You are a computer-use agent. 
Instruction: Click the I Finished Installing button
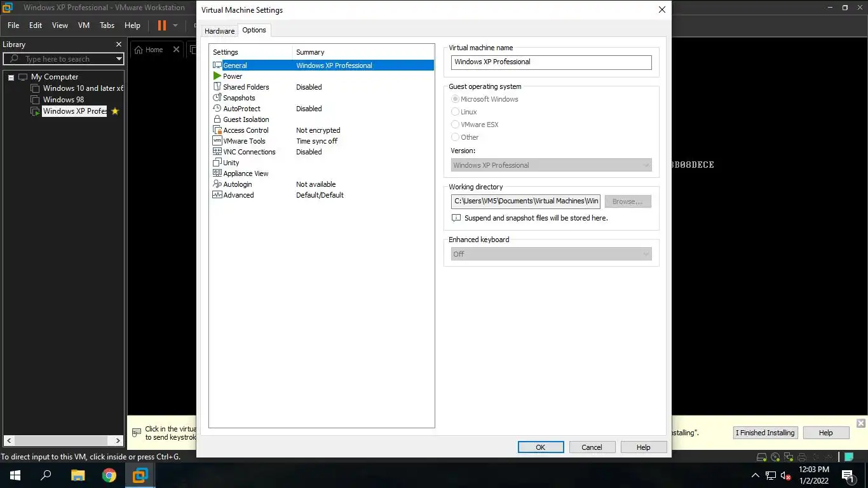tap(765, 433)
